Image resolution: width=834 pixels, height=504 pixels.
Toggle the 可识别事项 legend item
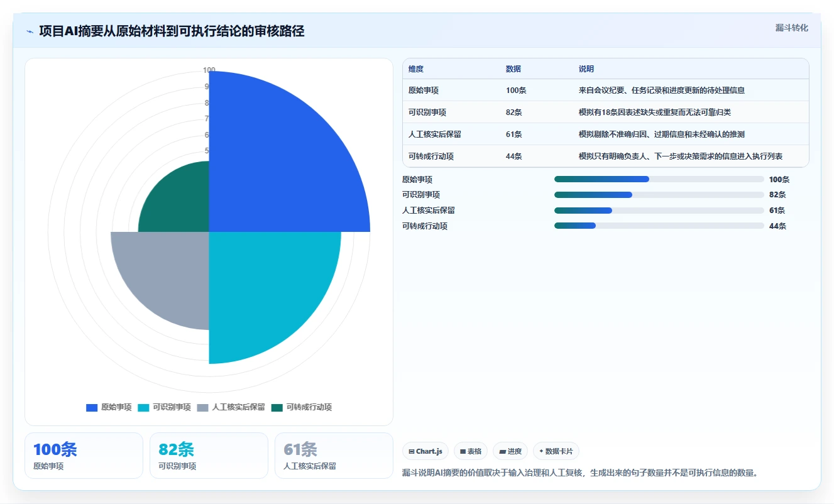164,407
